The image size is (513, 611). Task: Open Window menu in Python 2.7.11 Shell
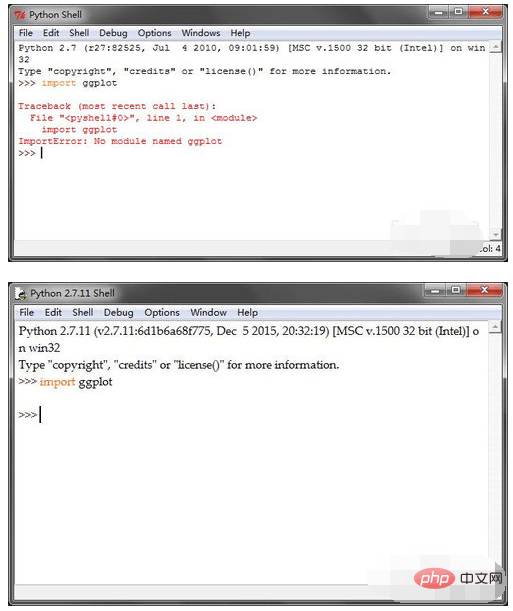coord(208,313)
